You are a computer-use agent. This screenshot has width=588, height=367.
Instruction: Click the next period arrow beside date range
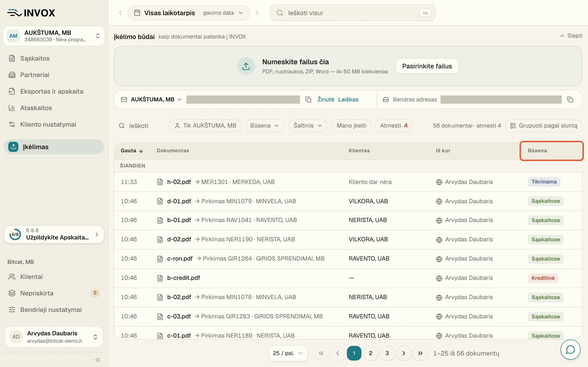coord(257,13)
